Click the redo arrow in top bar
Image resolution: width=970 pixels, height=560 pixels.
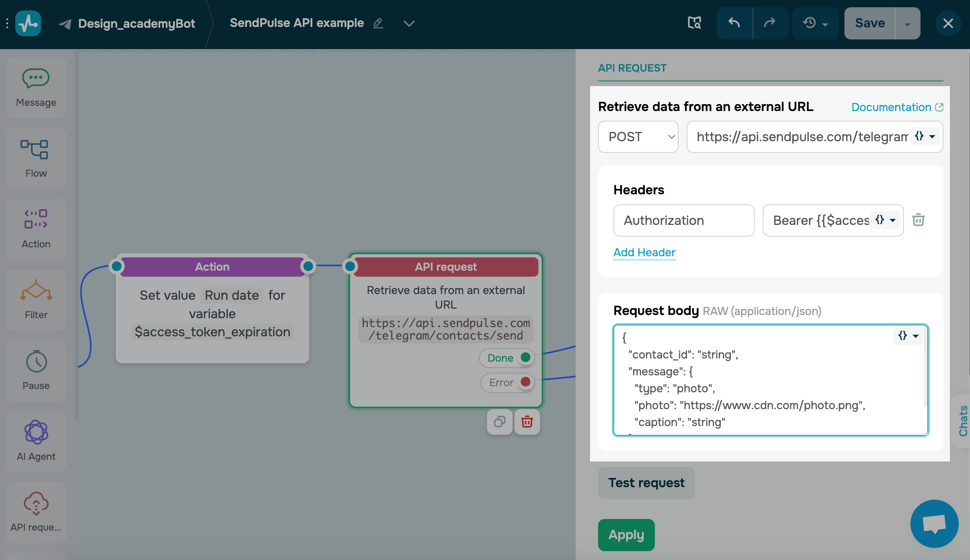tap(770, 23)
